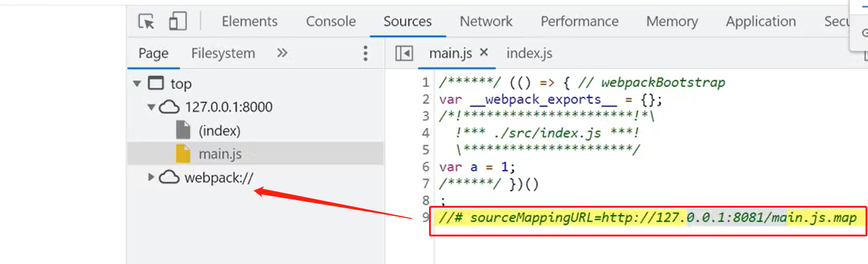The height and width of the screenshot is (264, 868).
Task: Go to the Application tab
Action: point(761,21)
